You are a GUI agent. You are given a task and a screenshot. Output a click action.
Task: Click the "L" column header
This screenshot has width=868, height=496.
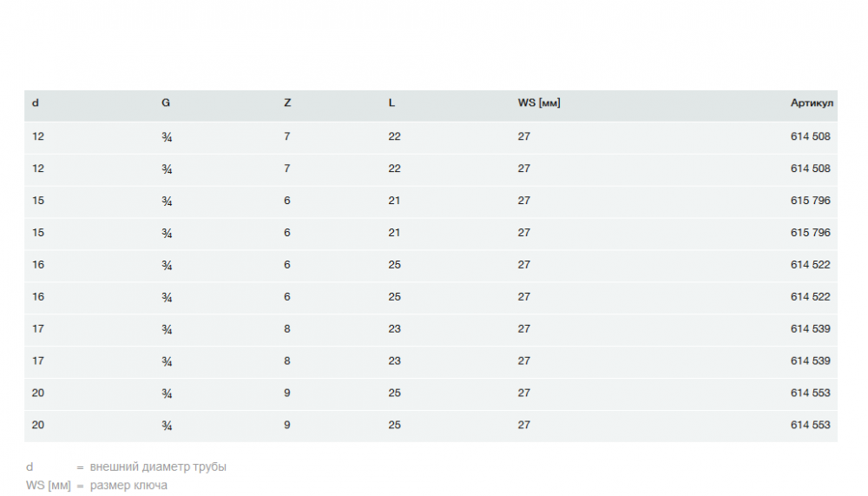(391, 103)
